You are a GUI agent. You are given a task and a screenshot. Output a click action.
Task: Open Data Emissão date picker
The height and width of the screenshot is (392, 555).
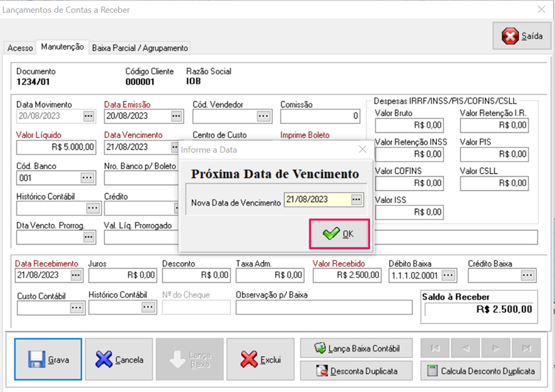[177, 117]
